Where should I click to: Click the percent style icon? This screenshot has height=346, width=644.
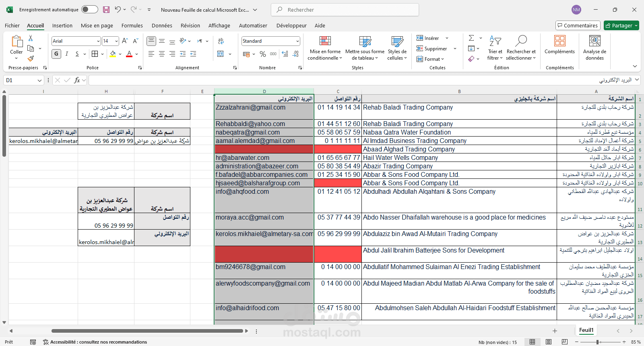263,54
